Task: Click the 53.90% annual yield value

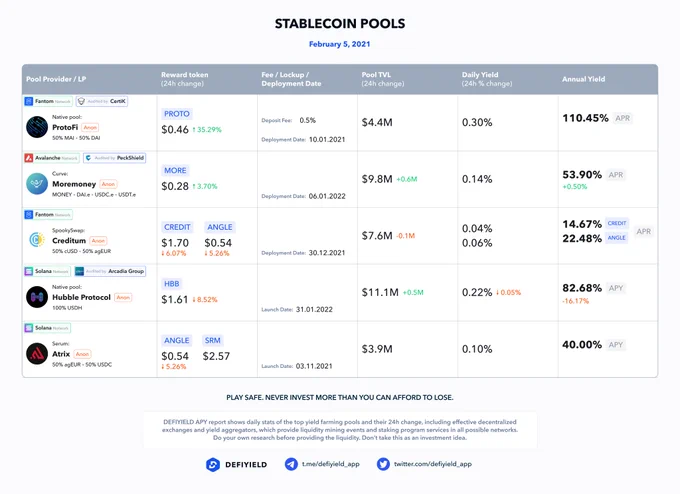Action: [x=582, y=175]
